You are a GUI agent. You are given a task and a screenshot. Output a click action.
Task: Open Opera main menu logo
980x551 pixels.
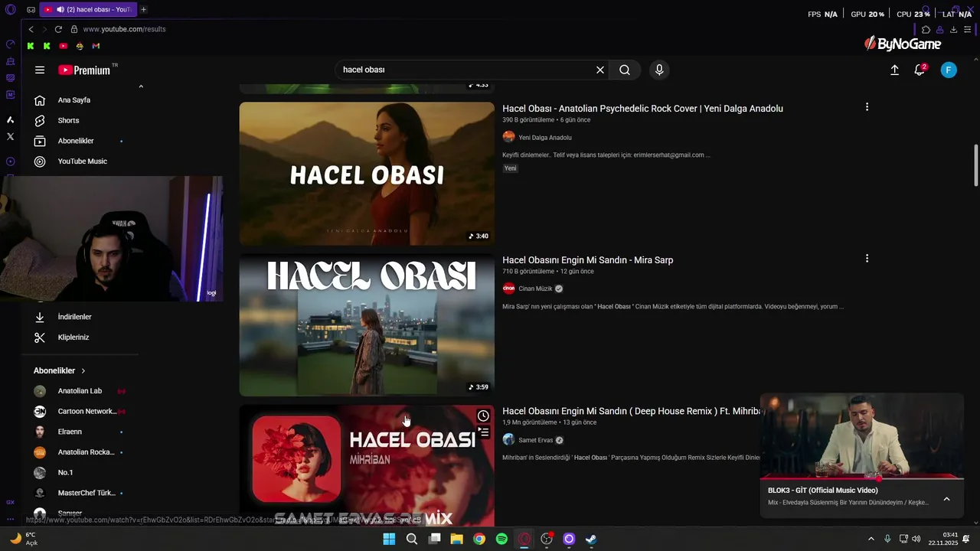(x=10, y=9)
